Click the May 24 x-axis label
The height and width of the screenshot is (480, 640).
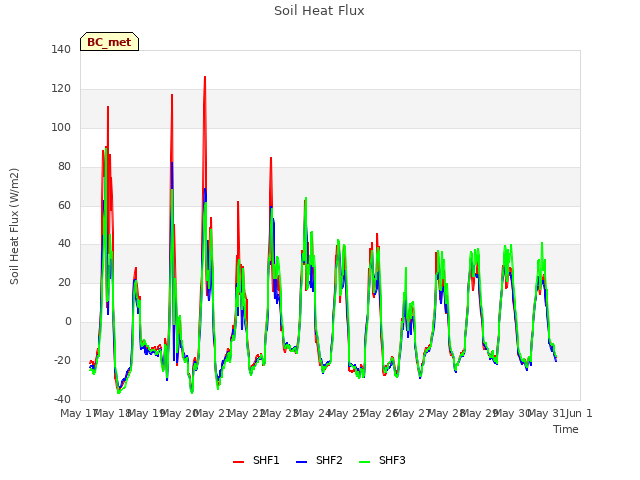[312, 413]
